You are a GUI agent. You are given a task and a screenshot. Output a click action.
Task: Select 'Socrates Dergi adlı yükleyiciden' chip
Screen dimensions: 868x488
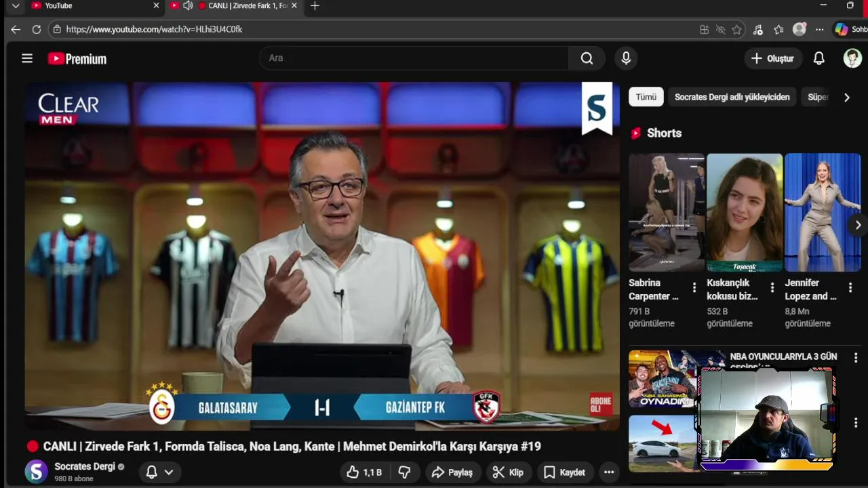click(732, 97)
